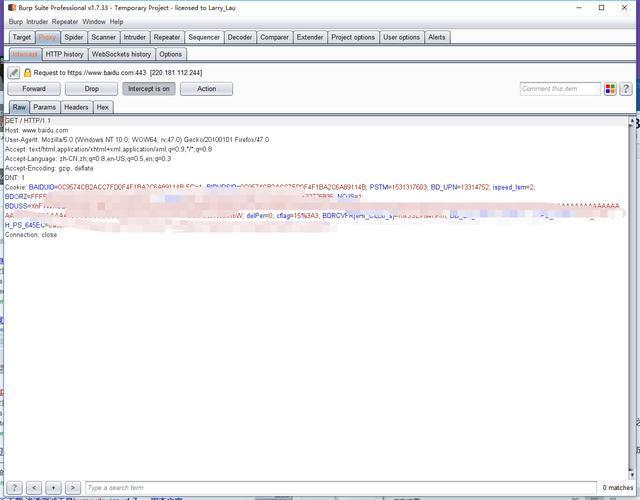Click the GET / HTTP/1.1 request line
This screenshot has height=500, width=640.
28,120
